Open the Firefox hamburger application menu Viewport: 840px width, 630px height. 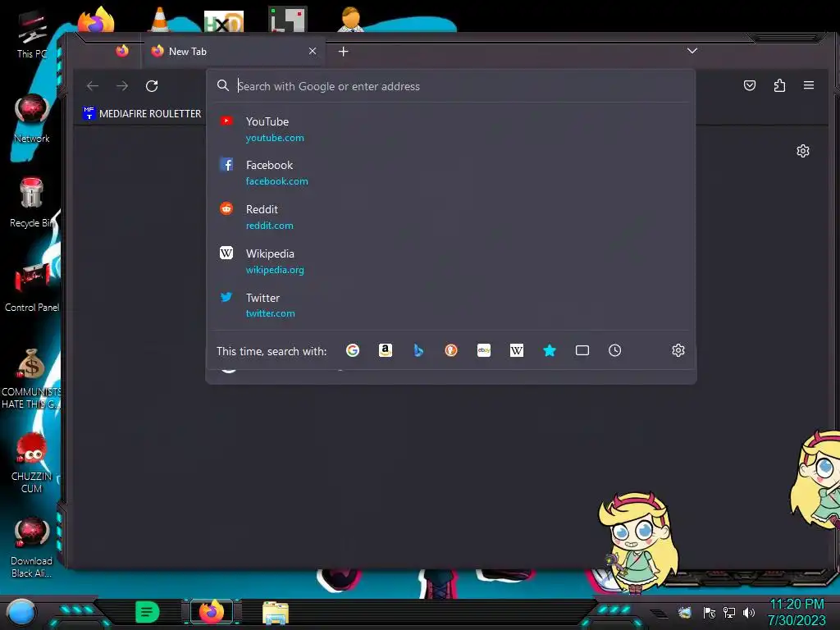pos(809,85)
